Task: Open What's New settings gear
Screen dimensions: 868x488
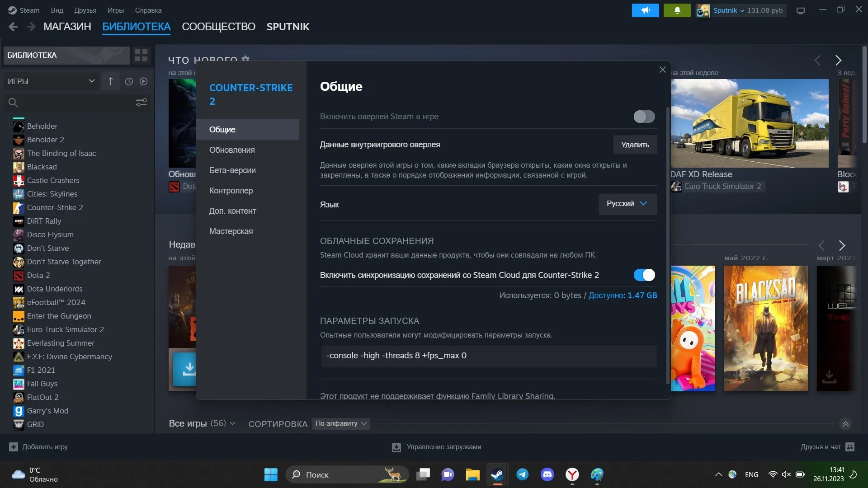Action: (x=245, y=59)
